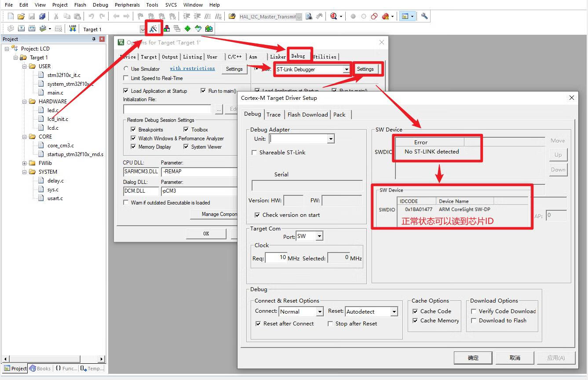This screenshot has width=588, height=380.
Task: Open the Peripherals menu
Action: [x=127, y=5]
